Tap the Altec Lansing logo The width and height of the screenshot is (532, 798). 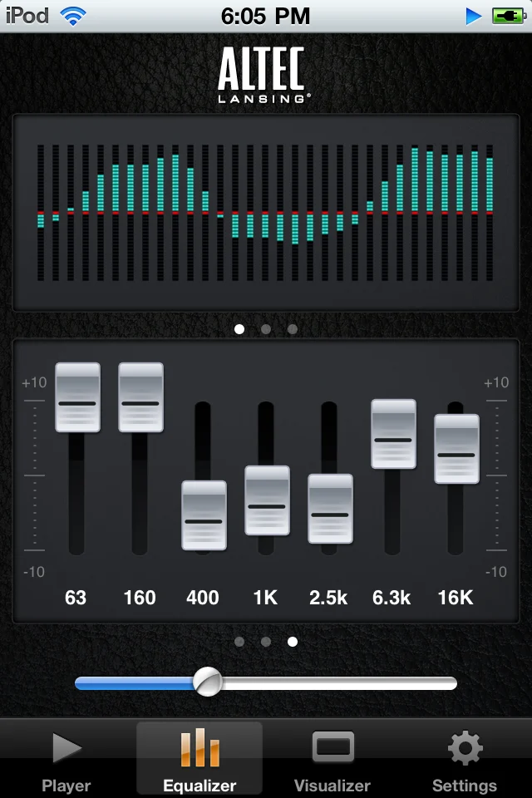264,76
